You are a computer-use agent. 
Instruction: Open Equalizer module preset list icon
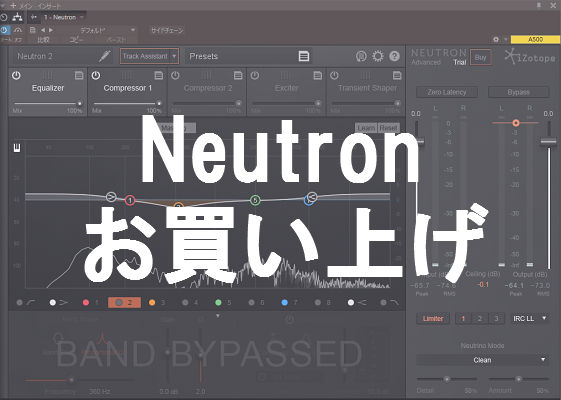click(x=79, y=75)
